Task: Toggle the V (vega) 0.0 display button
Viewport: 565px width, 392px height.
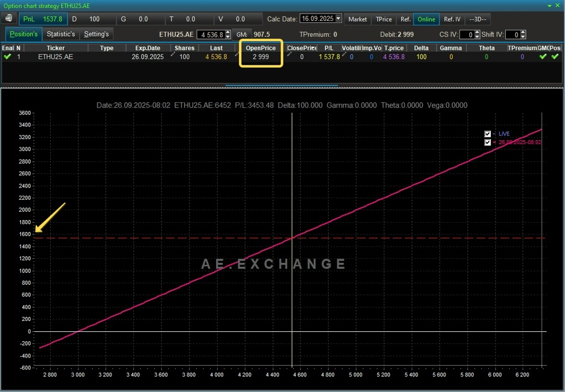Action: coord(238,19)
